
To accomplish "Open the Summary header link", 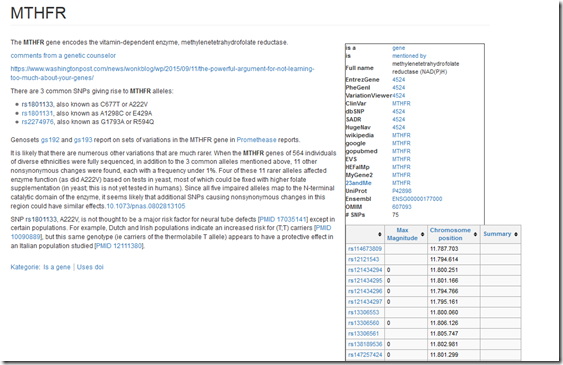I will [497, 234].
